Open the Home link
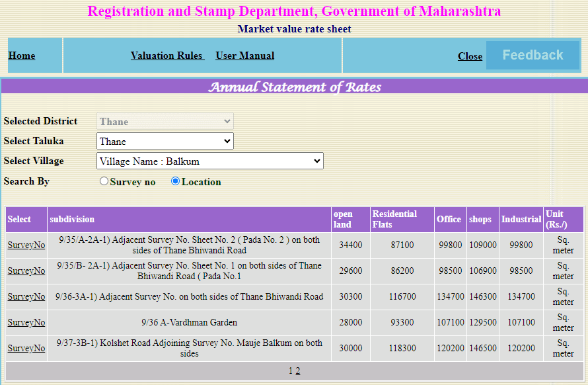Viewport: 588px width, 385px height. 22,56
